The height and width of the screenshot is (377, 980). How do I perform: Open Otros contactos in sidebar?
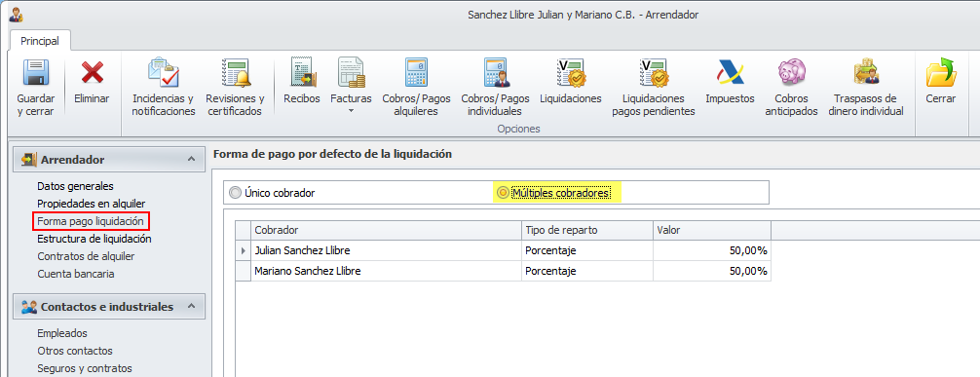point(75,351)
